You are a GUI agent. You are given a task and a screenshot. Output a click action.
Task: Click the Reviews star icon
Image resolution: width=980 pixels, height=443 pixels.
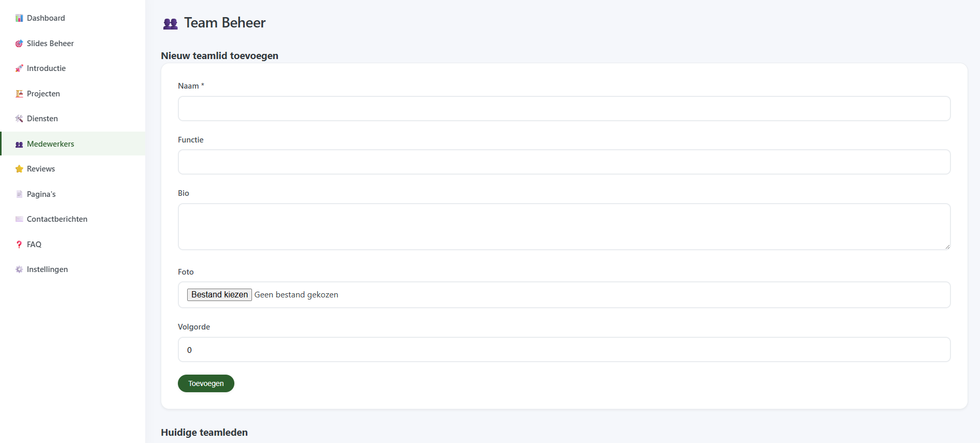pos(19,169)
